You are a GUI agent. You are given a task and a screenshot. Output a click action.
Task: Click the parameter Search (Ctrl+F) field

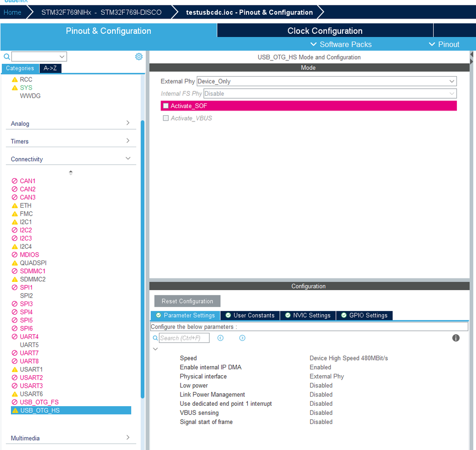click(184, 338)
